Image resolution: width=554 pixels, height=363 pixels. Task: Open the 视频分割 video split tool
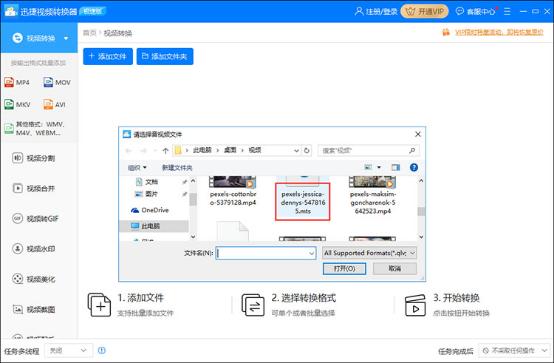coord(34,158)
